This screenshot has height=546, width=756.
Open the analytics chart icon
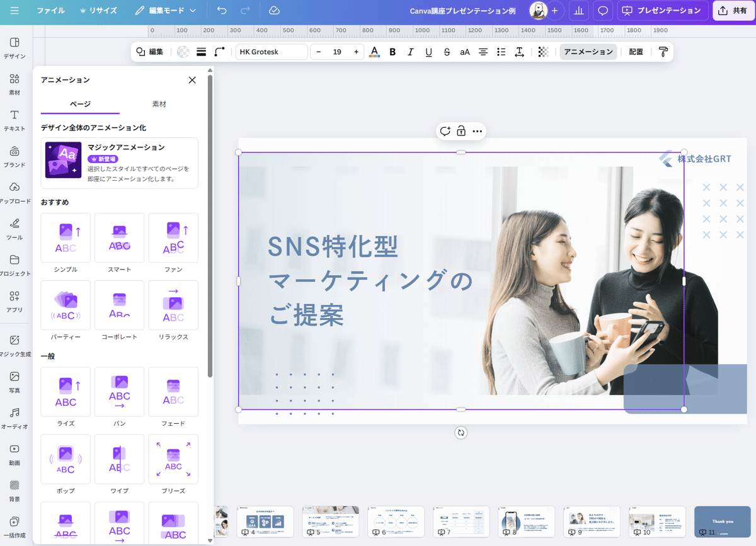click(578, 11)
